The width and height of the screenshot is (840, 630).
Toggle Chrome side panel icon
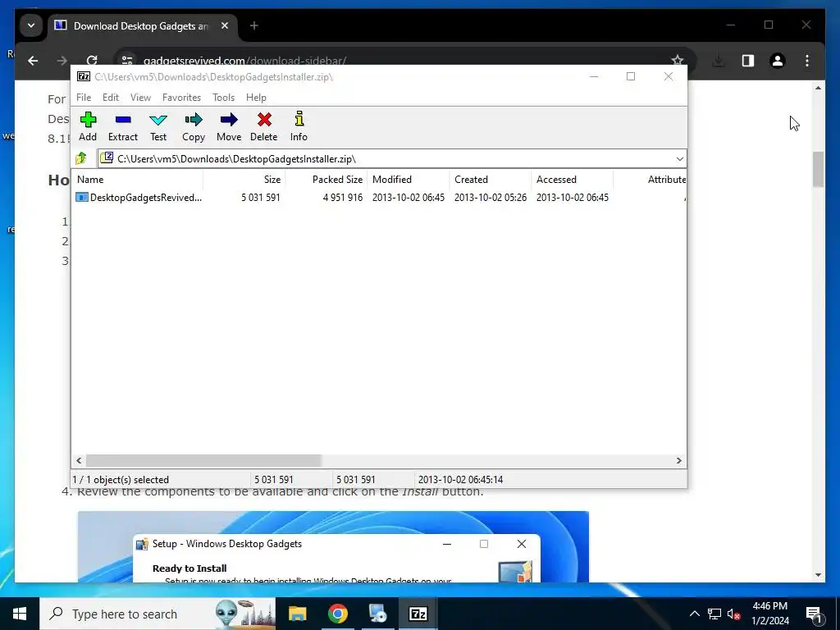pyautogui.click(x=748, y=61)
